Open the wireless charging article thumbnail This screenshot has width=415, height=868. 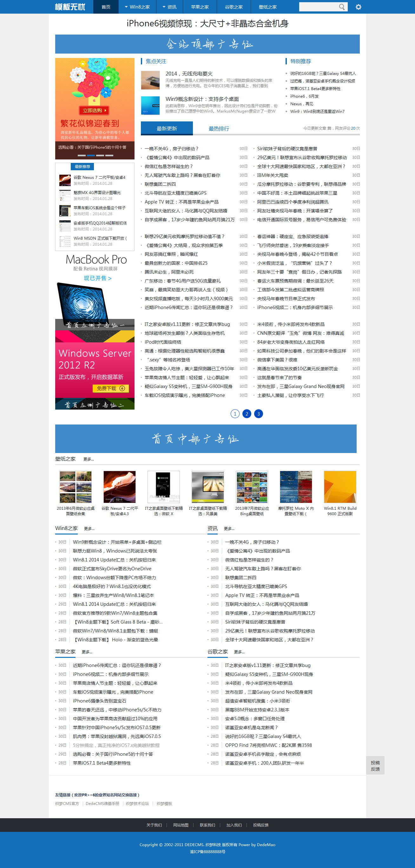(150, 80)
